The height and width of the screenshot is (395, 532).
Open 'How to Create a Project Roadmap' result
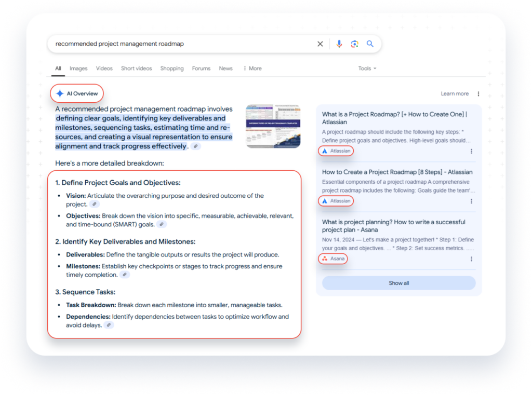(397, 172)
